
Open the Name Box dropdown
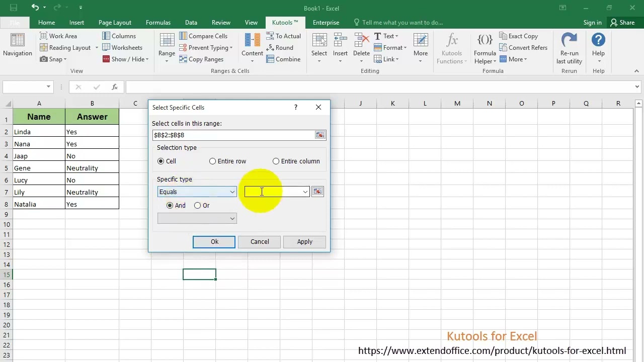(x=48, y=87)
